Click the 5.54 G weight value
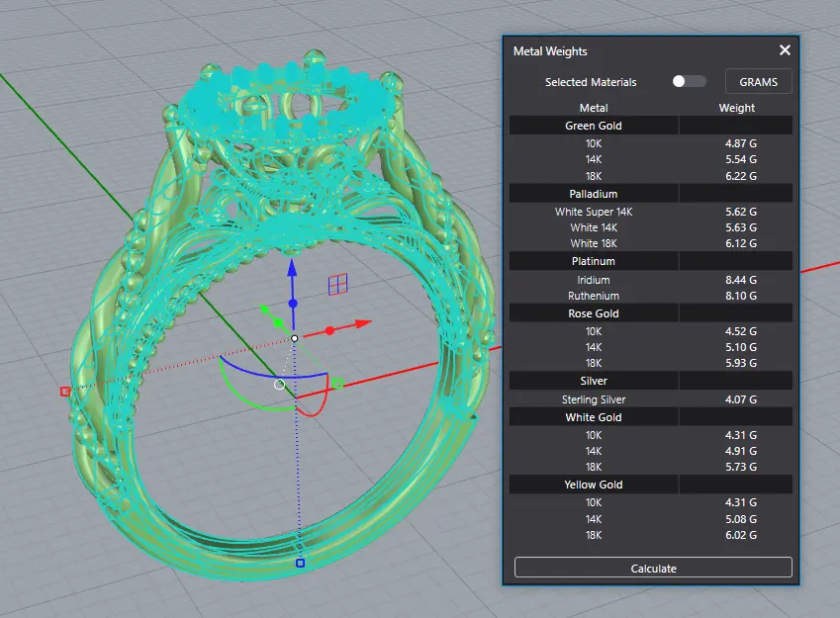 tap(741, 159)
